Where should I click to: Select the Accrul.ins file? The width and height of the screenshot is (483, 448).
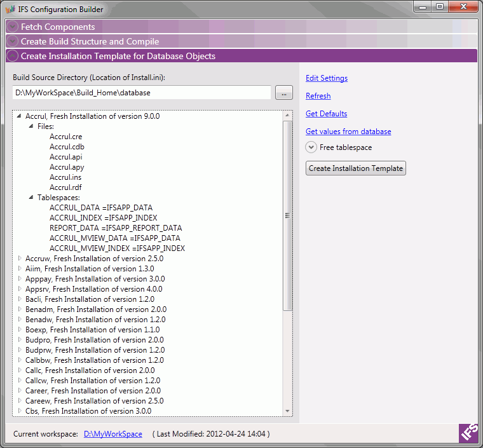coord(65,177)
